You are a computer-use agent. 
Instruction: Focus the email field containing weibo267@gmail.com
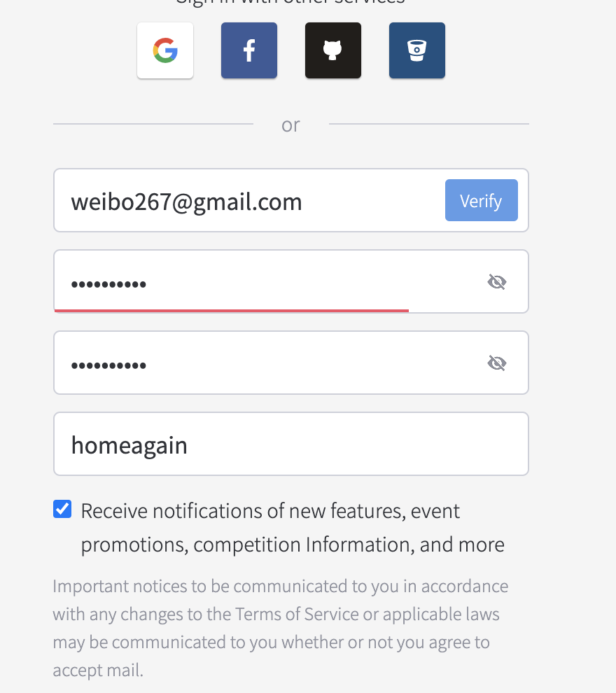tap(245, 202)
